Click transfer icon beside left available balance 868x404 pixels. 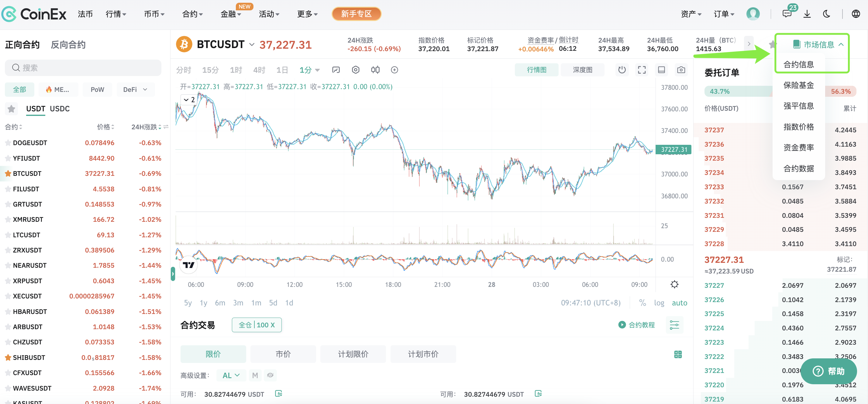[278, 394]
